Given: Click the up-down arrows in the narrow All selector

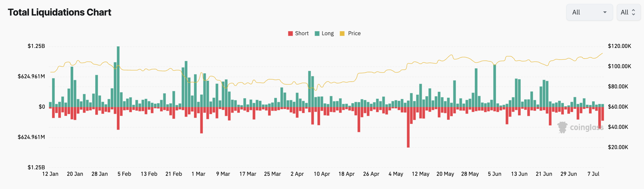Looking at the screenshot, I should click(x=633, y=12).
